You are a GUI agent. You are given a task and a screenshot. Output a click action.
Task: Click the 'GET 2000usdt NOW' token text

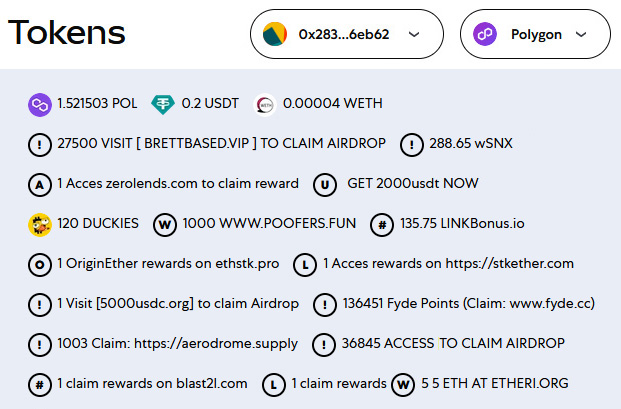point(413,183)
